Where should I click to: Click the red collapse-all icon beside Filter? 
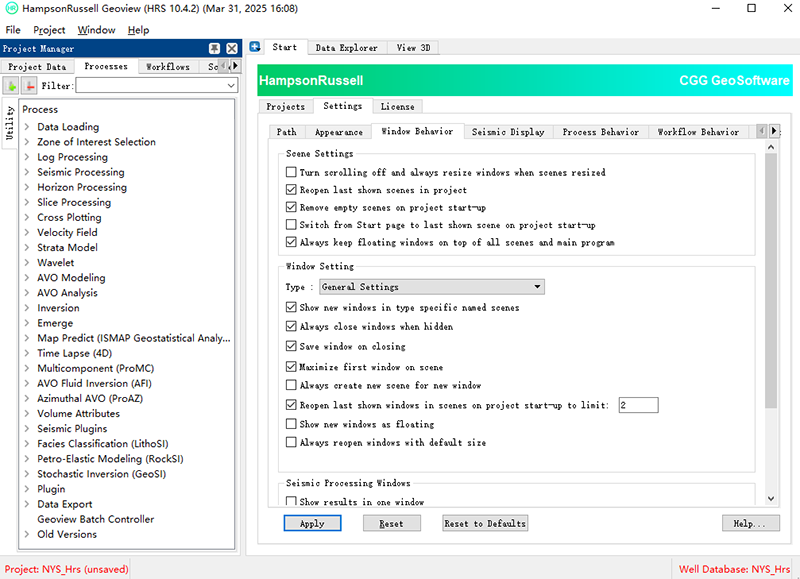[x=29, y=86]
